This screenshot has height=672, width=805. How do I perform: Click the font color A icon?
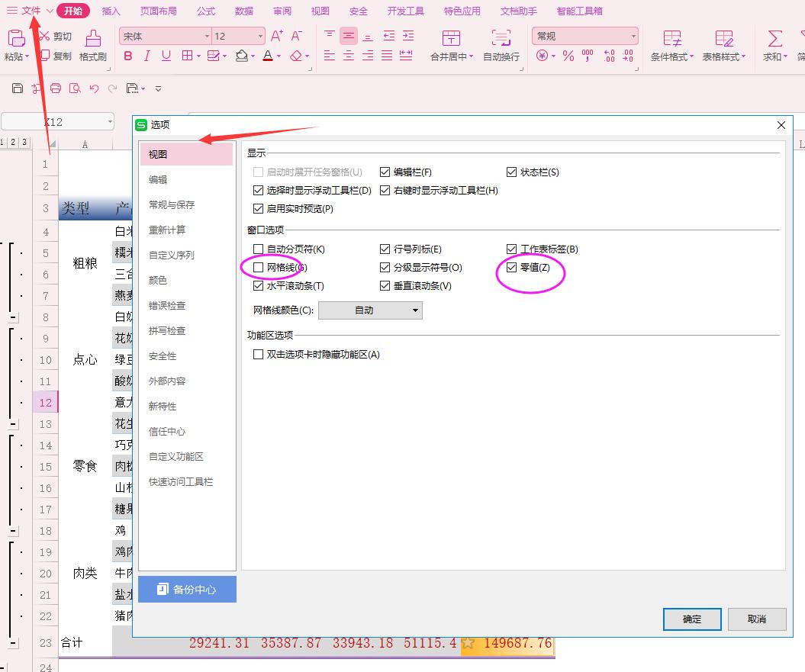tap(268, 56)
